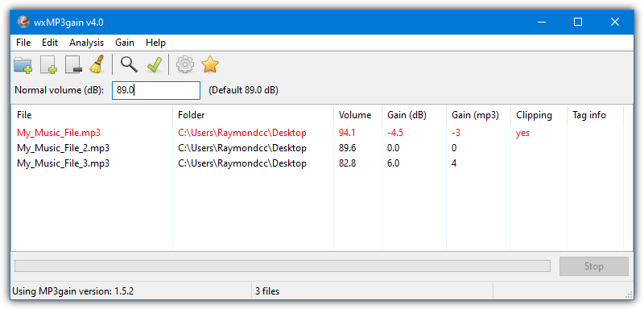Select the My_Music_File_3.mp3 row
This screenshot has height=309, width=644.
click(x=317, y=163)
